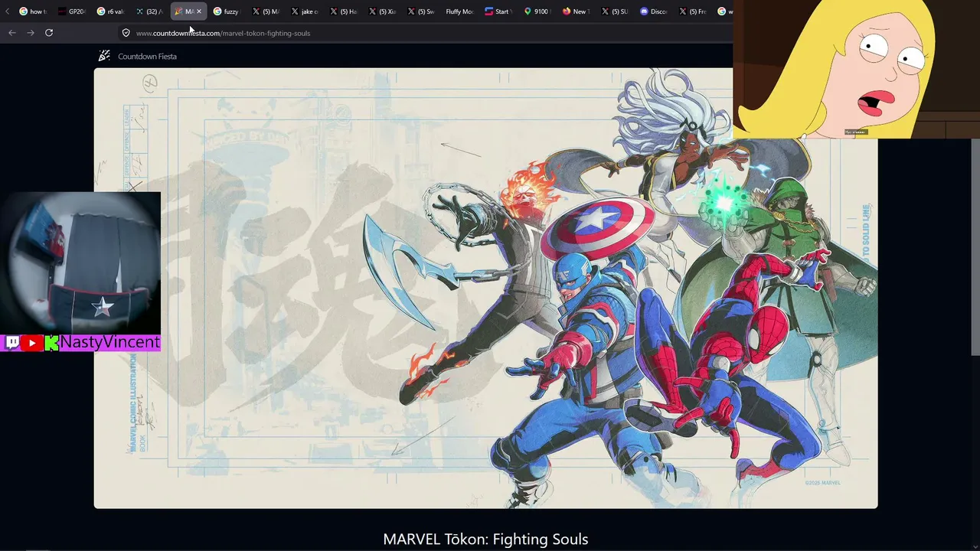
Task: Click the 'MARVEL Tōkon: Fighting Souls' title
Action: 485,540
